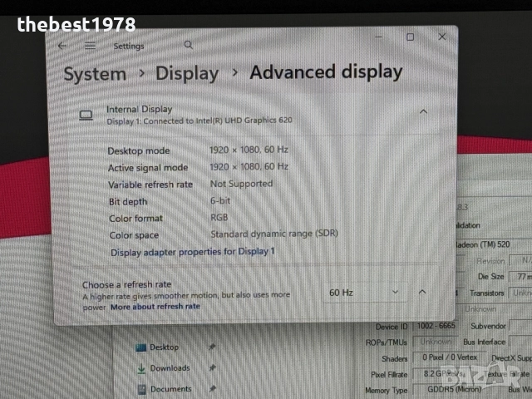Screen dimensions: 532x399
Task: Click the Not Supported variable refresh rate value
Action: click(x=241, y=184)
